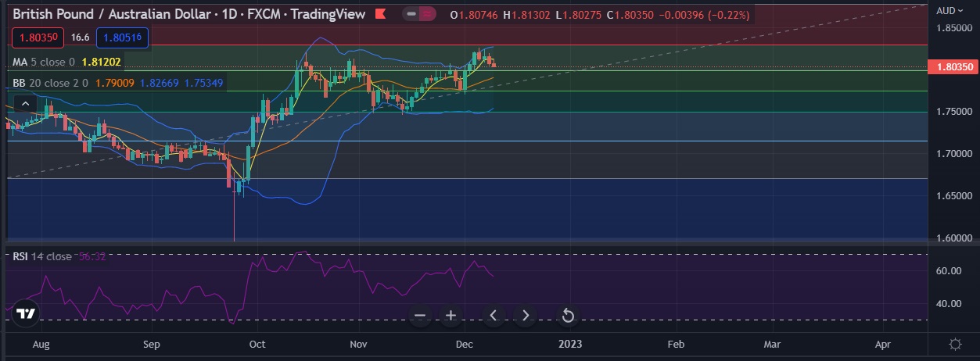Click the zoom out minus button
980x361 pixels.
coord(420,316)
